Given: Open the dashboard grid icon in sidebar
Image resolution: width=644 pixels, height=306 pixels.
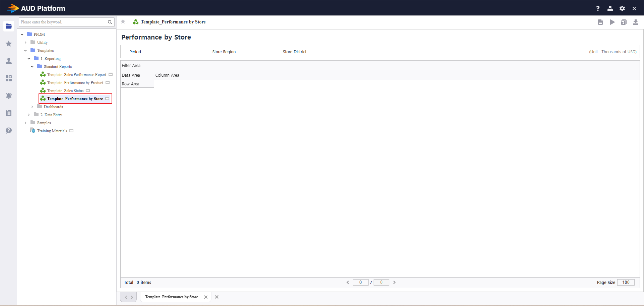Looking at the screenshot, I should tap(9, 78).
